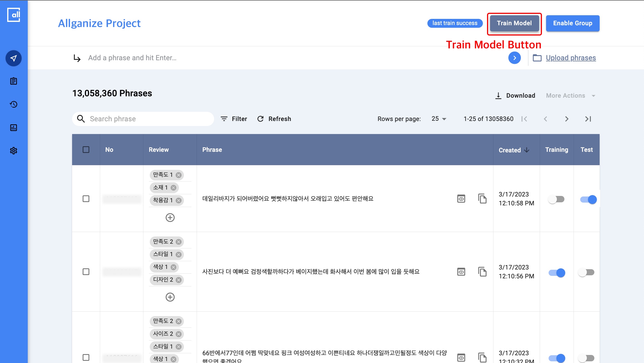
Task: Open the rows per page dropdown
Action: pos(439,119)
